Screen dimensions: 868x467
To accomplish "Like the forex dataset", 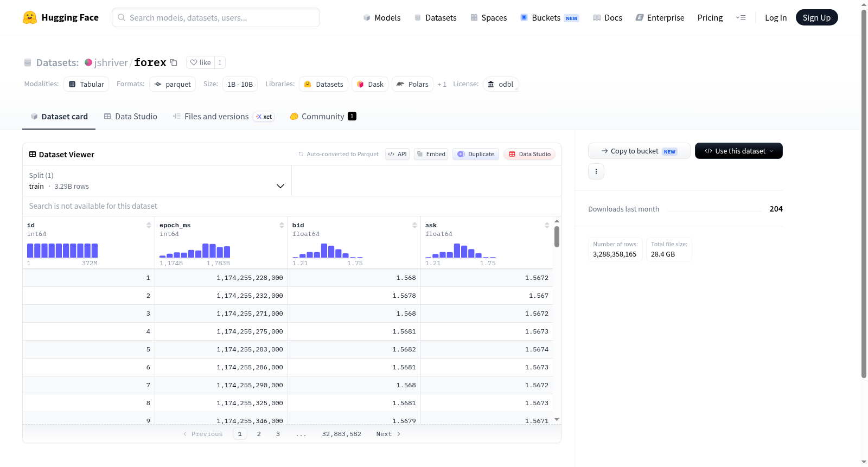I will [200, 62].
